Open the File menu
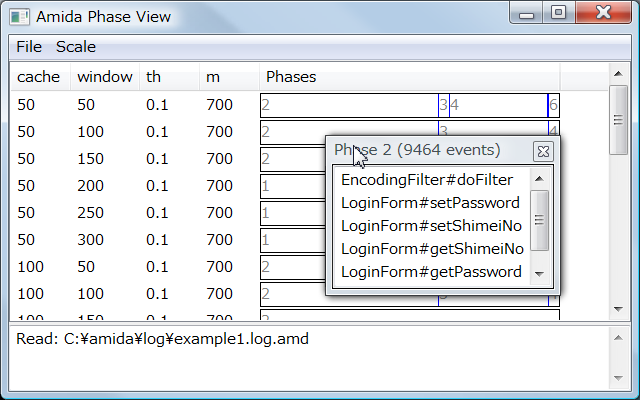 [29, 47]
